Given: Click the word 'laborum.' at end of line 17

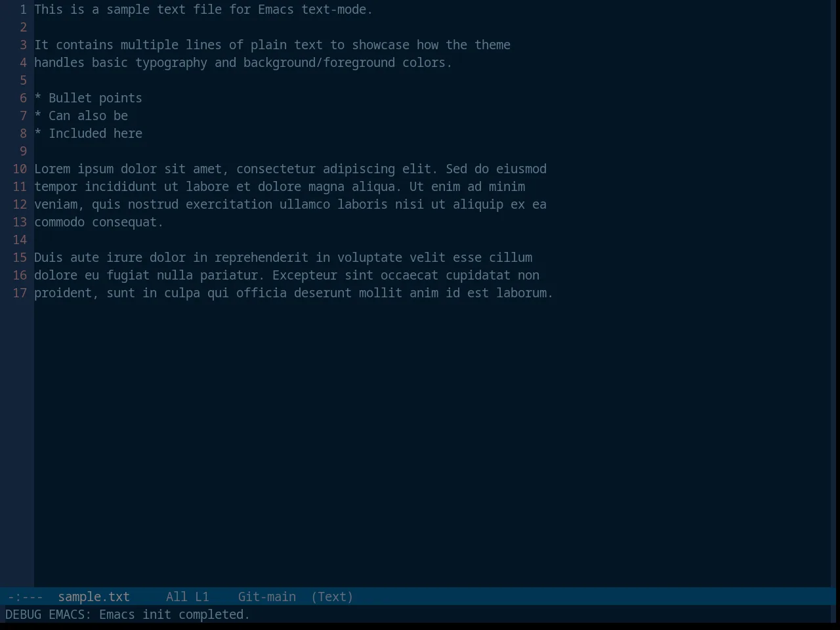Looking at the screenshot, I should tap(525, 293).
